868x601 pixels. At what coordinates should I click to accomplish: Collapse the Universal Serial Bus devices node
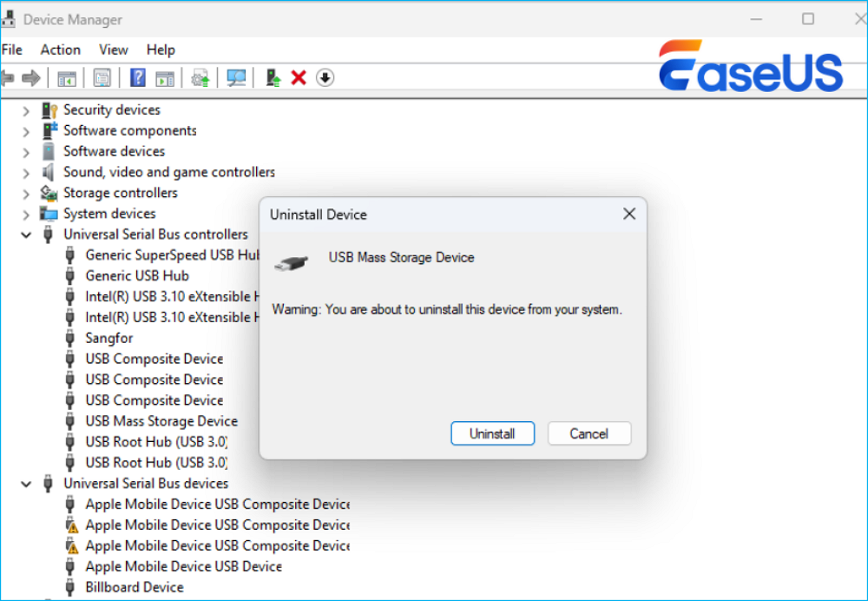pos(26,484)
